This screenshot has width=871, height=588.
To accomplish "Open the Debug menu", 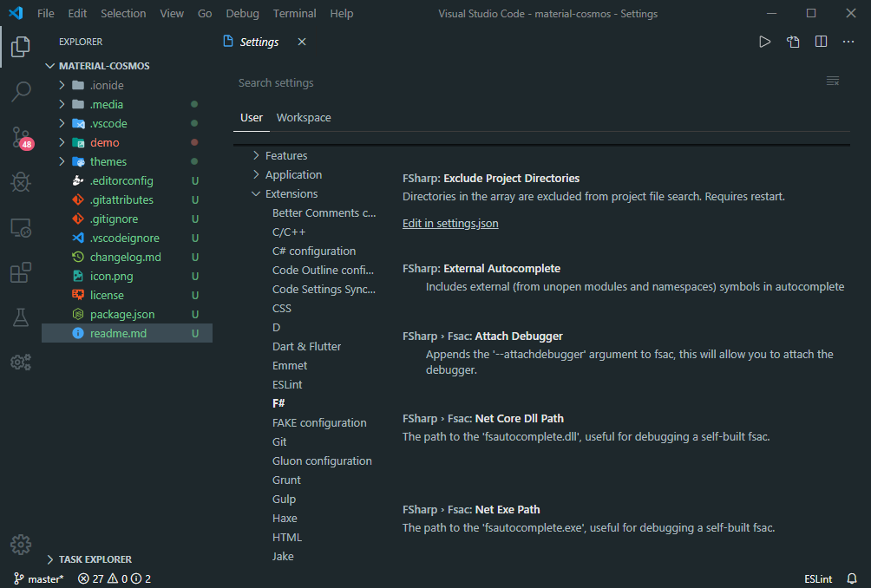I will pos(242,13).
